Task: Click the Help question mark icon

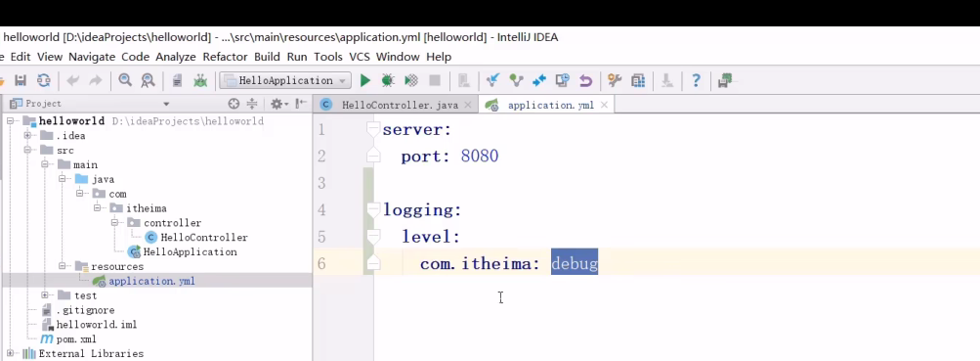Action: pos(697,80)
